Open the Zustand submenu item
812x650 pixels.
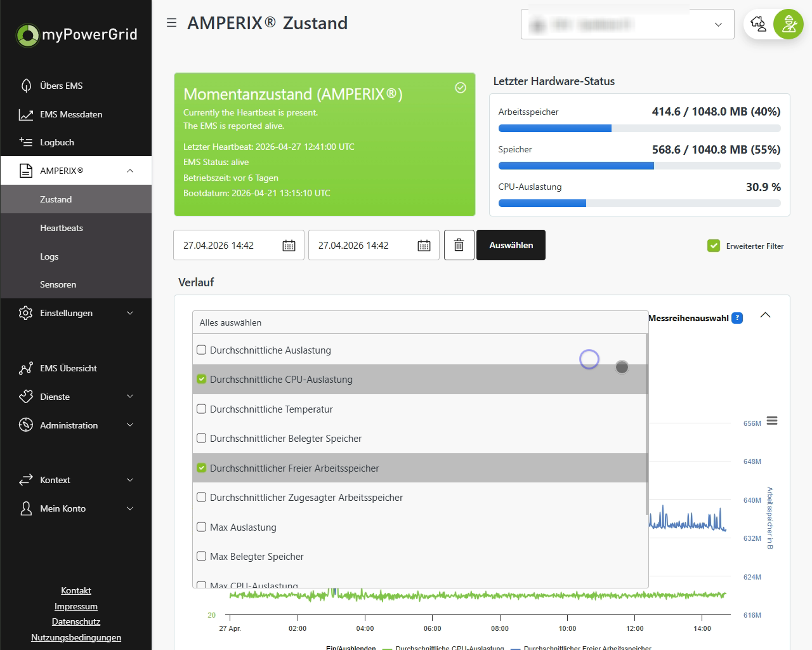coord(76,199)
